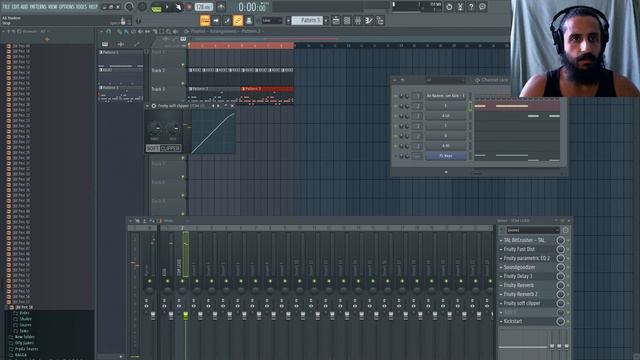This screenshot has height=360, width=640.
Task: Expand the Fruity Delay 3 slot arrow
Action: (501, 276)
